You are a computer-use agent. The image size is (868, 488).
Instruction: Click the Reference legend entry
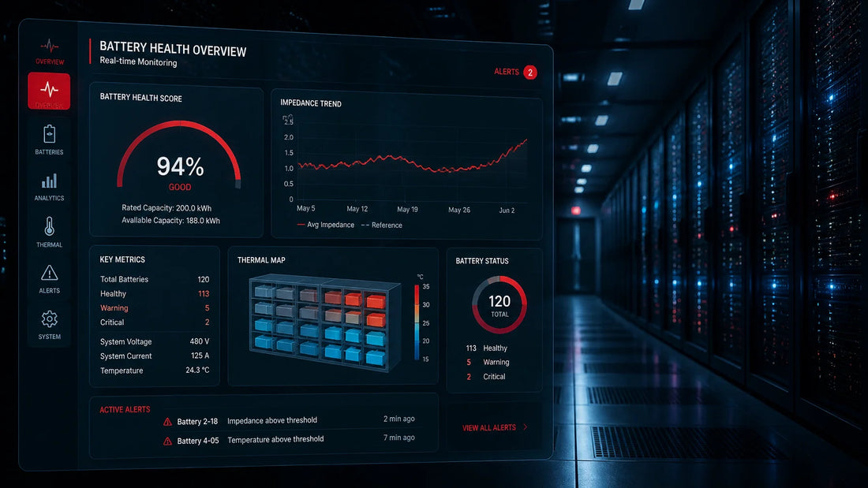(x=382, y=225)
